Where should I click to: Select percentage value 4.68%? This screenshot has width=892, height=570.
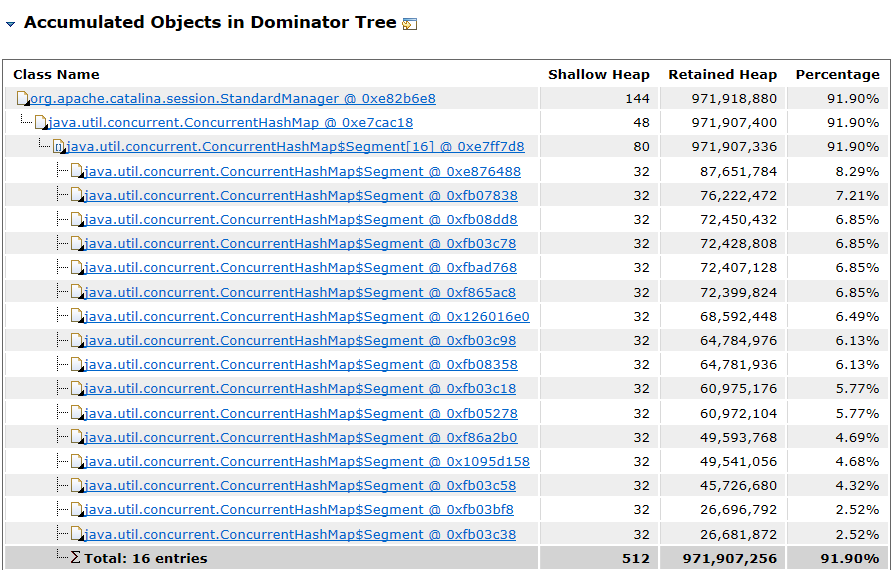click(857, 461)
